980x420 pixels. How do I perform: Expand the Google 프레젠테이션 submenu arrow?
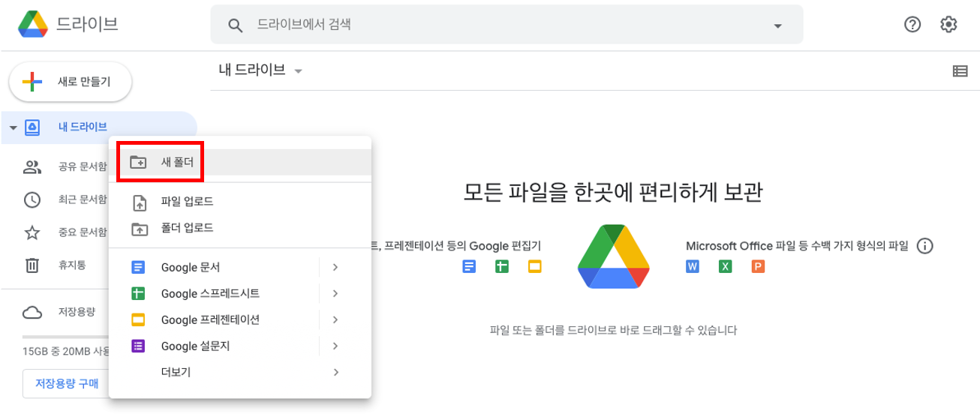pyautogui.click(x=335, y=319)
